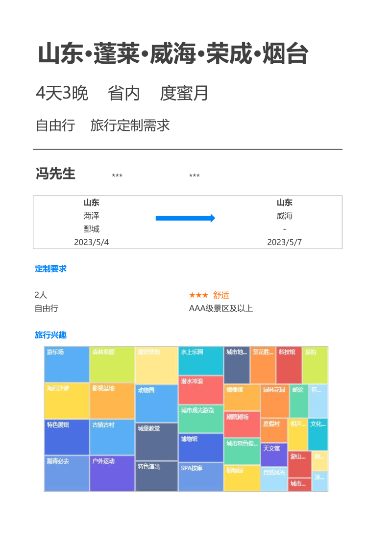
Task: Click the 度蜜月 label
Action: coord(184,93)
